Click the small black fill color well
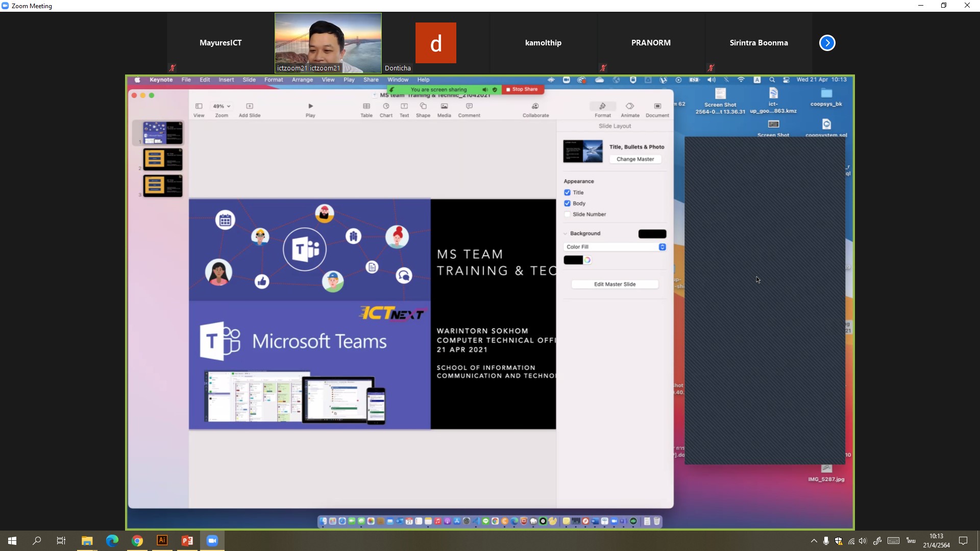This screenshot has height=551, width=980. [573, 260]
